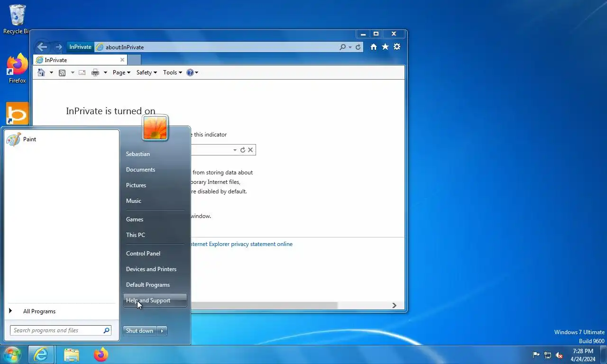Open a new tab in IE
Viewport: 607px width, 364px height.
[134, 60]
